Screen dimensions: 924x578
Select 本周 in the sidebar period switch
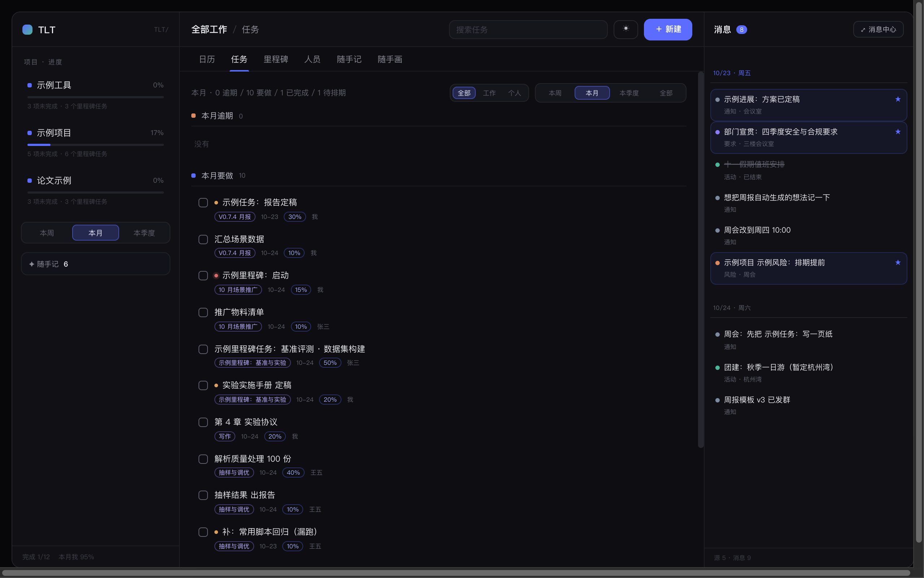[x=47, y=233]
